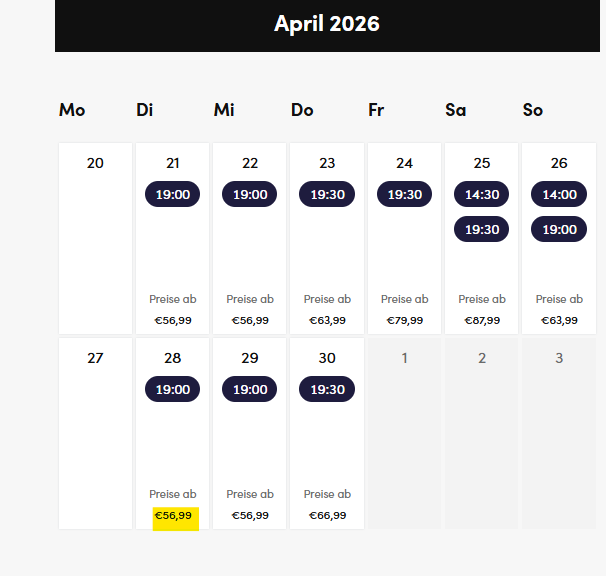Screen dimensions: 606x576
Task: Select the 19:00 show on April 21
Action: tap(172, 194)
